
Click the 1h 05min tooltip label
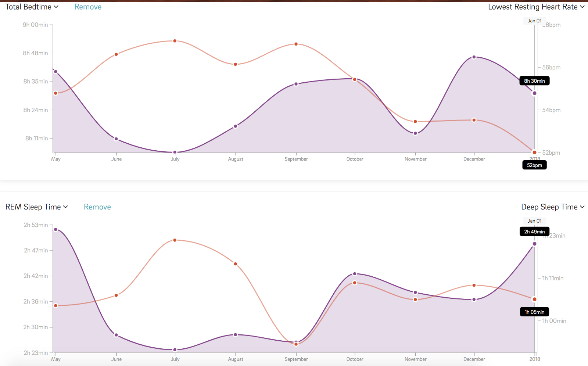point(534,312)
